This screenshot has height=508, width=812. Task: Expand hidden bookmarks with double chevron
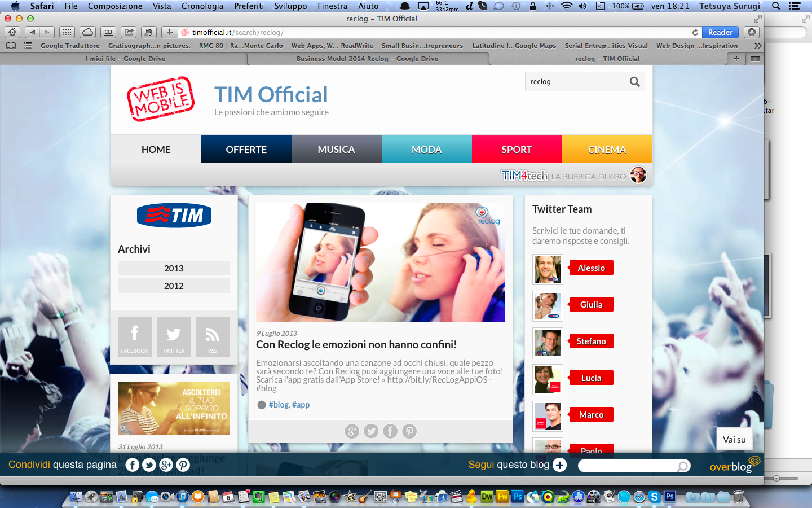(x=758, y=46)
